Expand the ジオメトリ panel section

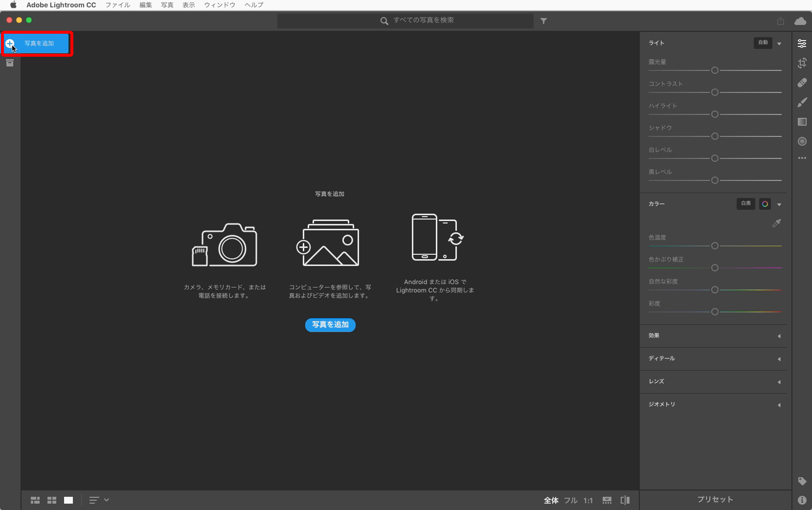[x=779, y=405]
